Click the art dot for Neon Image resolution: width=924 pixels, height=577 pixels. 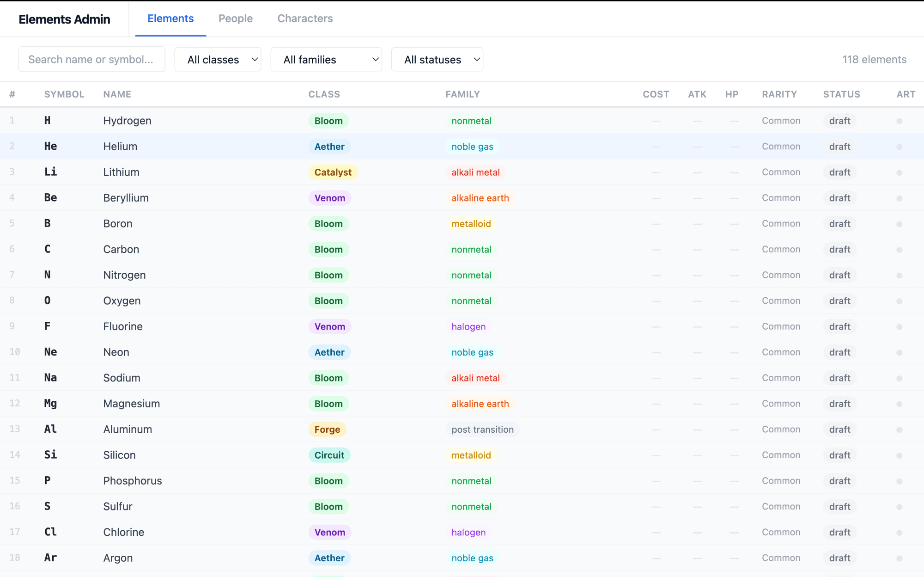pyautogui.click(x=900, y=353)
